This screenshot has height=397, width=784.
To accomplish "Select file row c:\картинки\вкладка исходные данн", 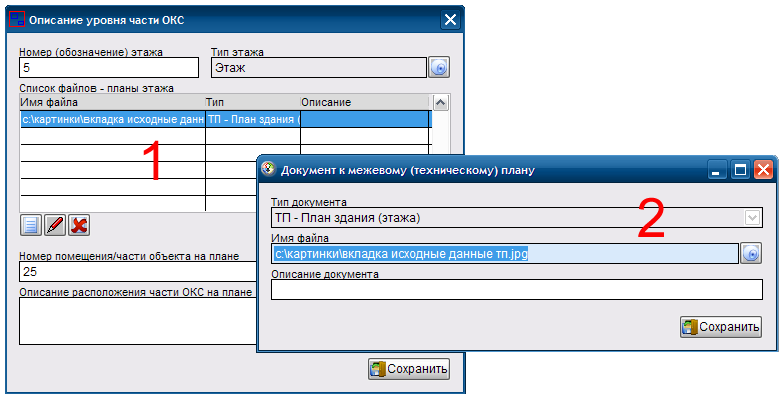I will coord(113,120).
